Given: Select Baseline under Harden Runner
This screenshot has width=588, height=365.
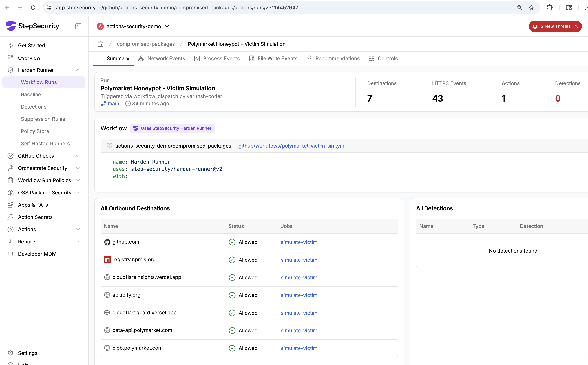Looking at the screenshot, I should [x=31, y=94].
